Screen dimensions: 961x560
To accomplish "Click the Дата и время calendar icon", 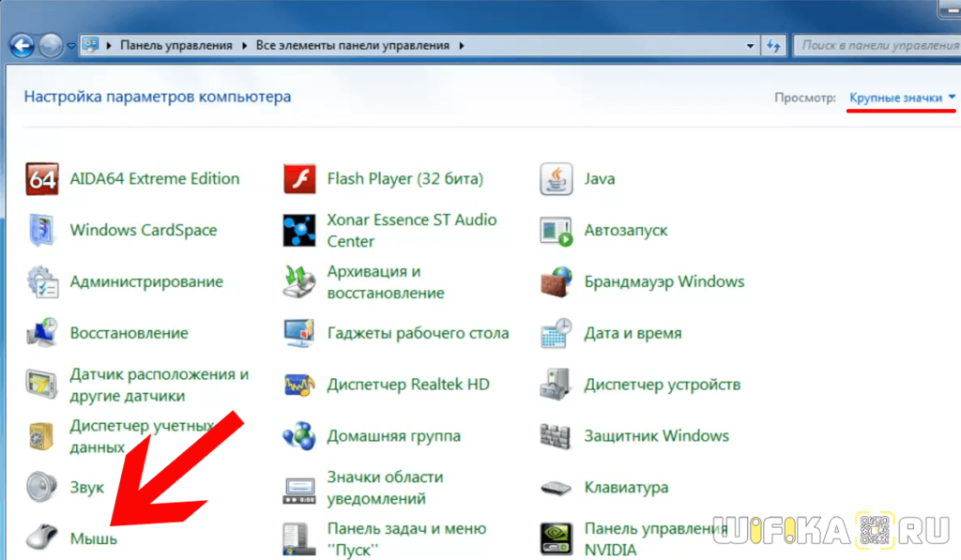I will point(557,333).
